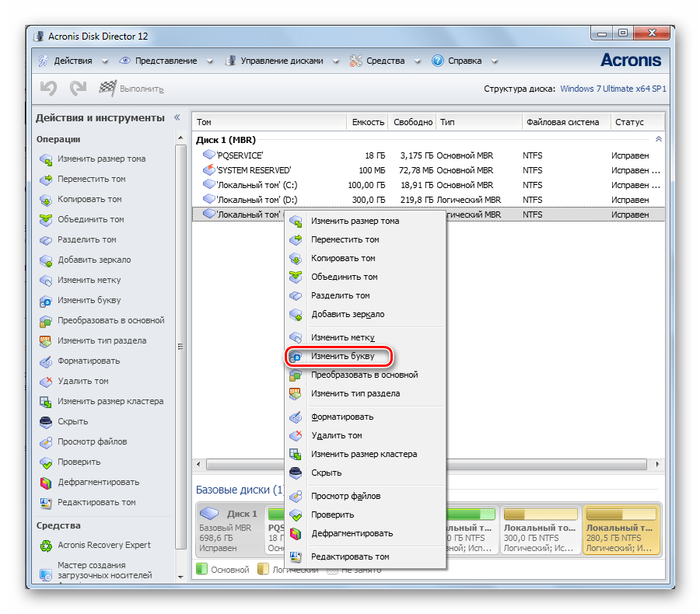Screen dimensions: 700x614
Task: Click the Windows 7 Ultimate x64 SP1 link
Action: click(613, 89)
